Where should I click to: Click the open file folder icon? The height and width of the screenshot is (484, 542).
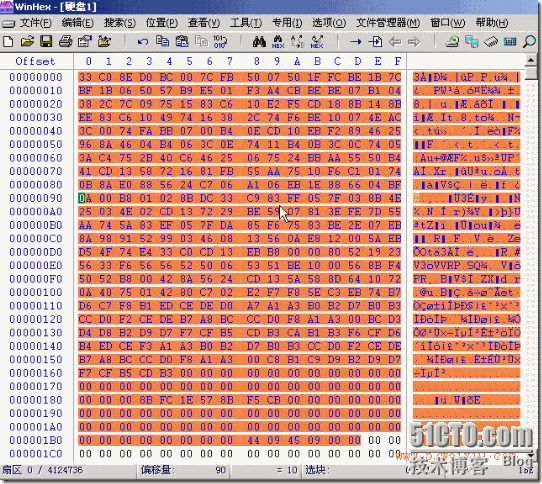pos(27,41)
